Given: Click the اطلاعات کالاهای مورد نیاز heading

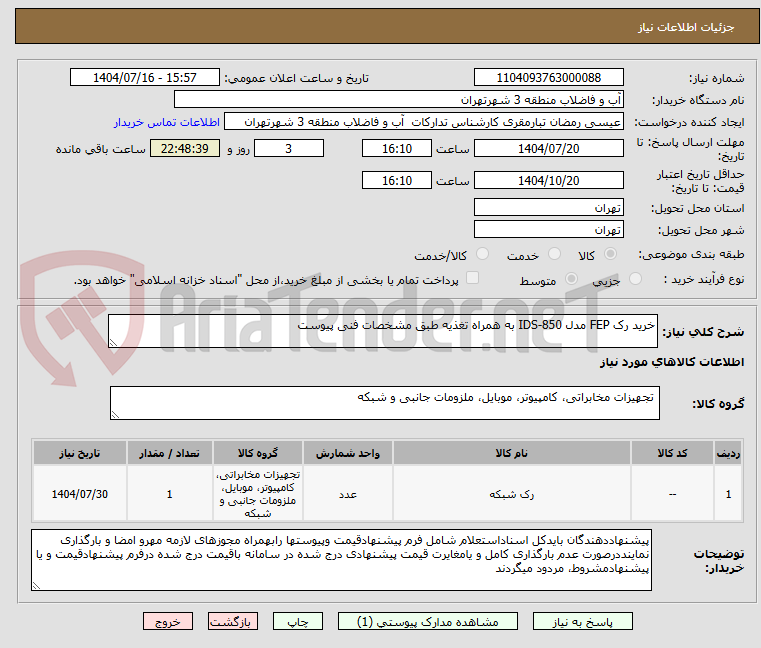Looking at the screenshot, I should point(672,362).
